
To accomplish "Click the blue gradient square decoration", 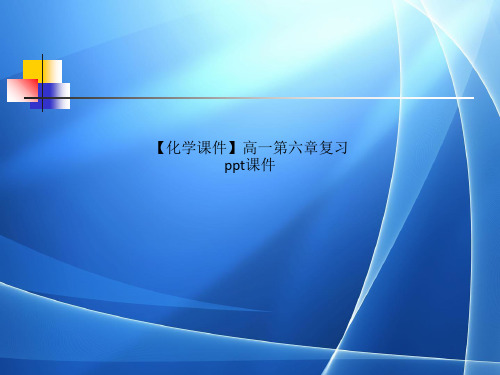I will pos(50,96).
